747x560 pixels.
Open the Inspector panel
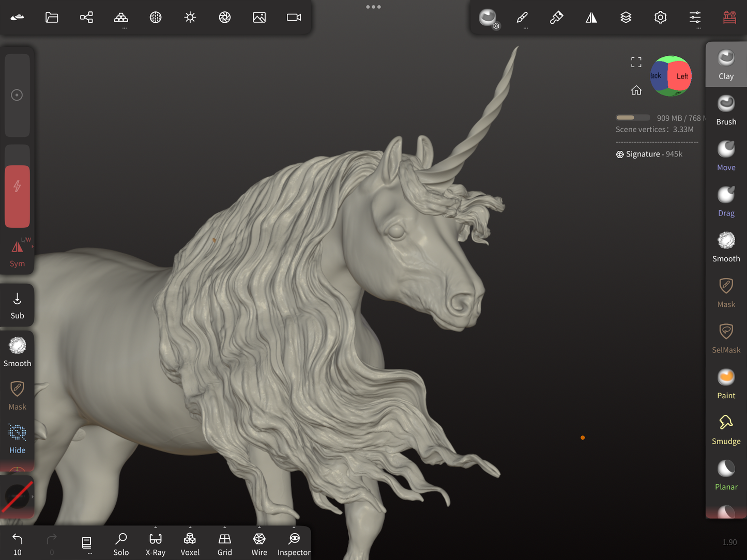(x=294, y=544)
